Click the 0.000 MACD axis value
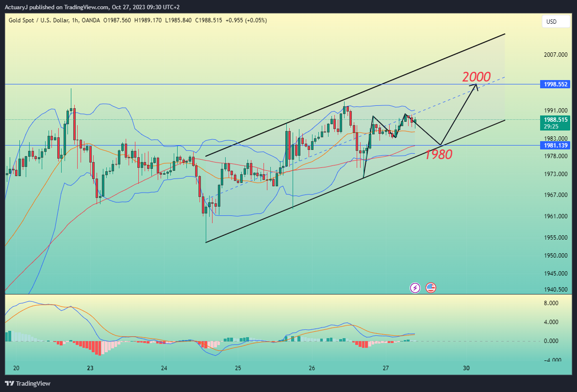Viewport: 577px width, 392px height. pos(551,341)
